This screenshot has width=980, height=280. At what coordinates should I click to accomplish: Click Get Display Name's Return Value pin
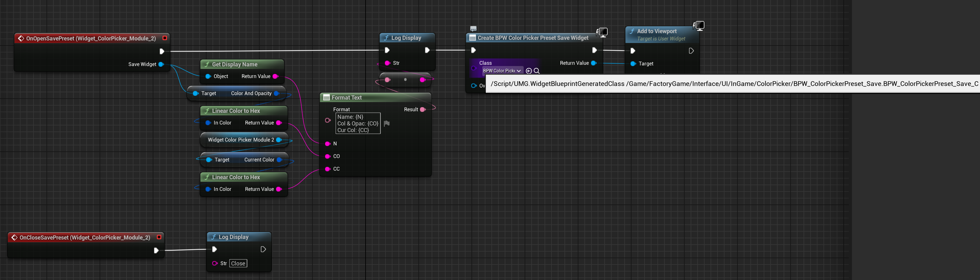(x=275, y=76)
